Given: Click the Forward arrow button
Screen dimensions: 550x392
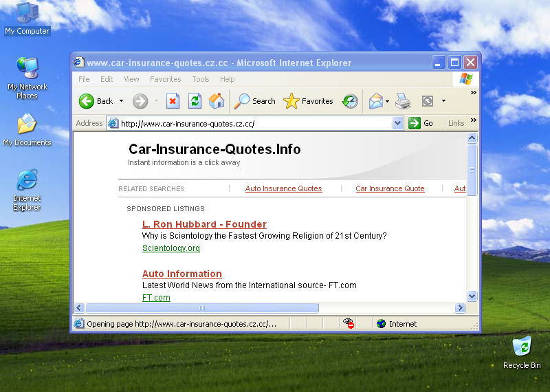Looking at the screenshot, I should click(x=140, y=101).
